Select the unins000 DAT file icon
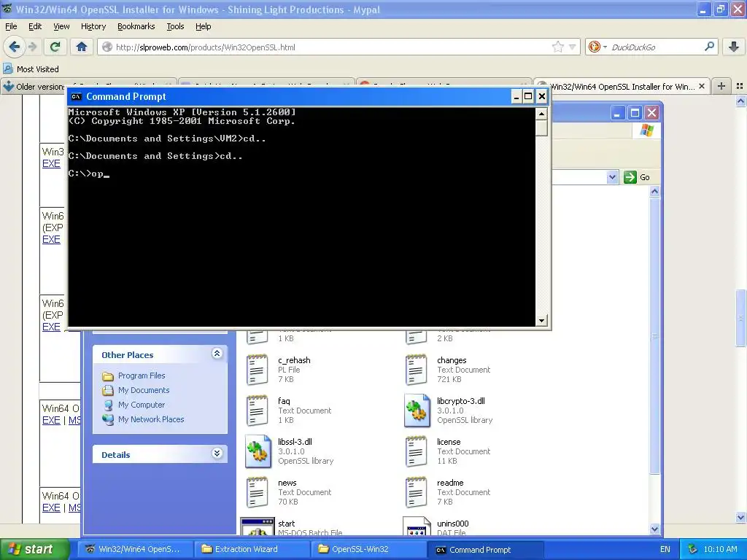The height and width of the screenshot is (560, 747). coord(417,526)
